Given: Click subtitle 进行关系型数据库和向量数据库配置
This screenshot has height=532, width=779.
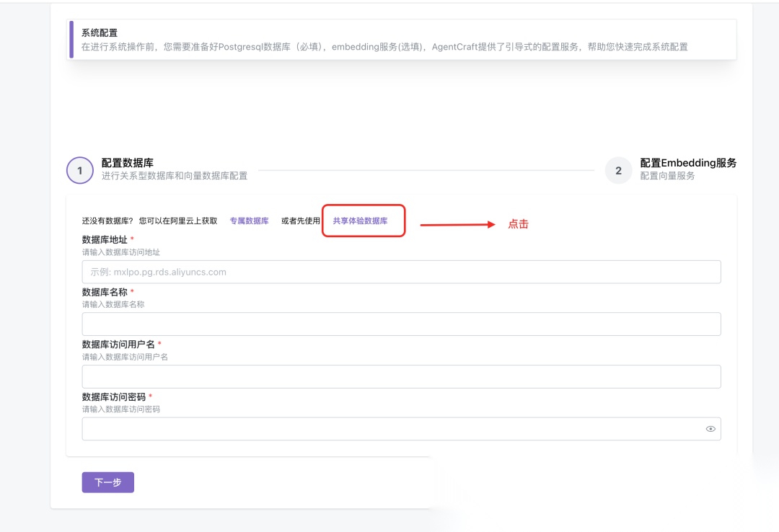Looking at the screenshot, I should tap(175, 176).
